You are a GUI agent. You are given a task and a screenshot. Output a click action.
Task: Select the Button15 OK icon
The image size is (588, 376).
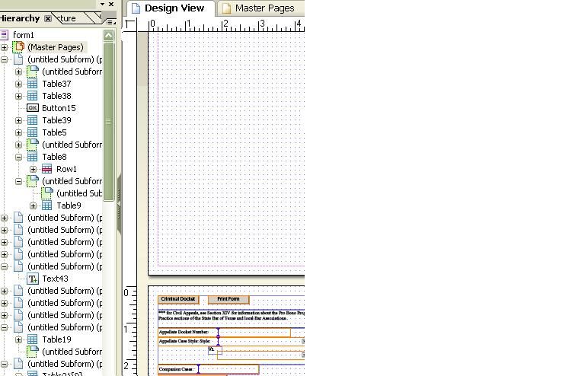(33, 108)
